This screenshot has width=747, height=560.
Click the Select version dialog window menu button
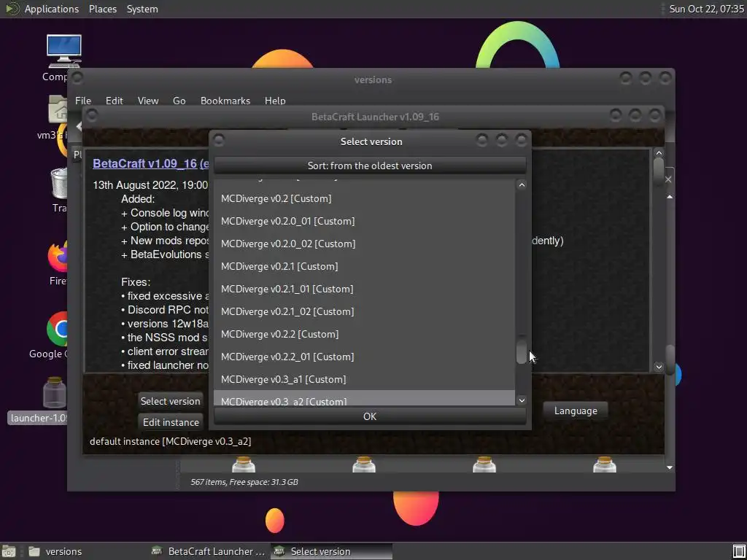[219, 141]
